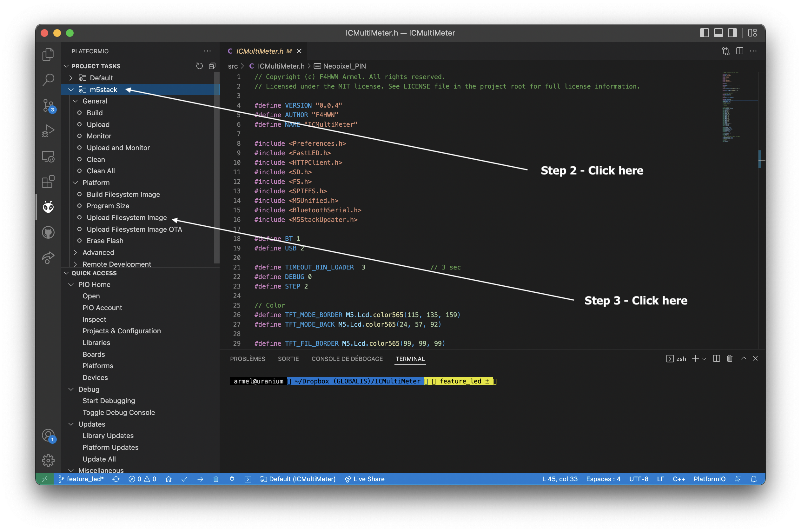Collapse the QUICK ACCESS section
Viewport: 801px width, 532px height.
tap(66, 273)
